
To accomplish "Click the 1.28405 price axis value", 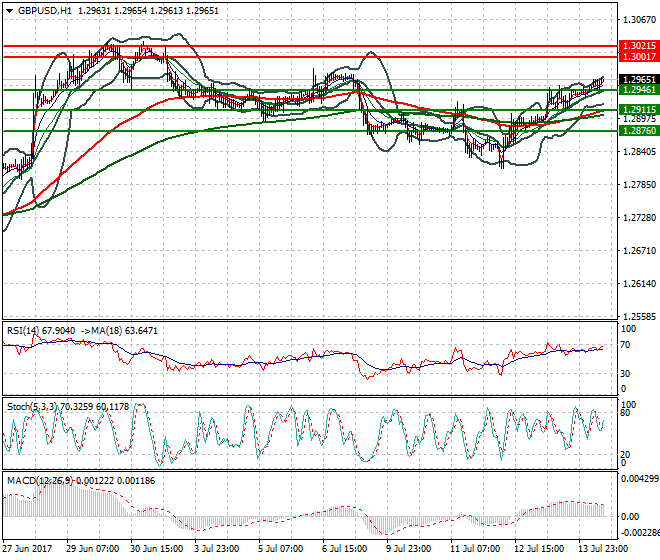I will (x=639, y=151).
